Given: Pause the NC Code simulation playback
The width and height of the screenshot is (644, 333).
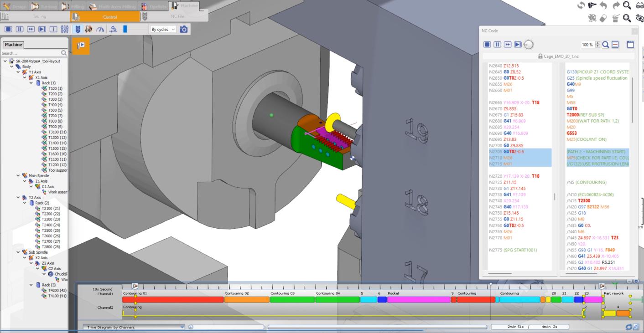Looking at the screenshot, I should tap(498, 44).
